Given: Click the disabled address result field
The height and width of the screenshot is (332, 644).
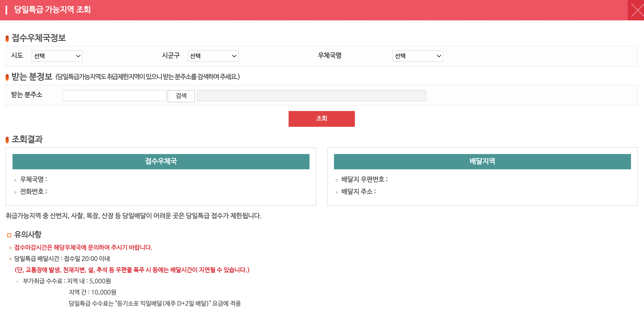Looking at the screenshot, I should [311, 96].
